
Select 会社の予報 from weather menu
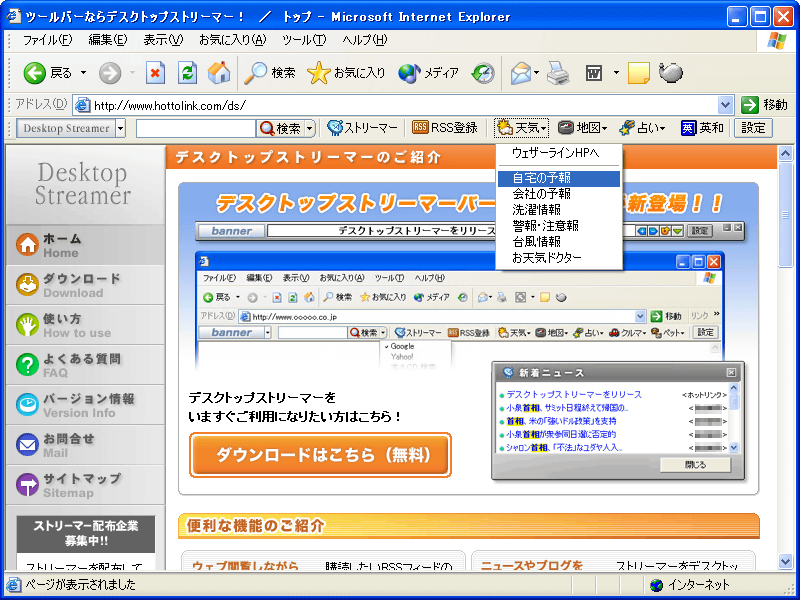[559, 194]
